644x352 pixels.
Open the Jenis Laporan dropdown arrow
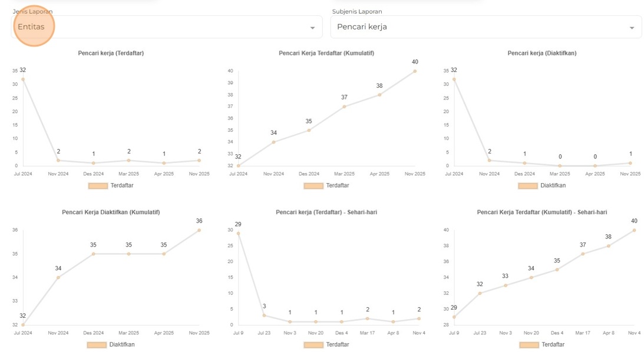[312, 28]
